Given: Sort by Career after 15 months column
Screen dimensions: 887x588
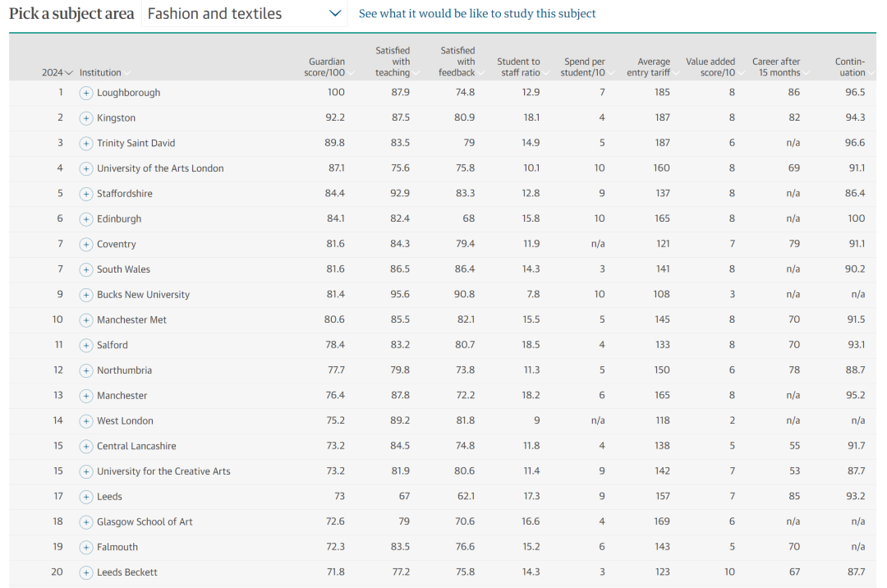Looking at the screenshot, I should click(x=780, y=67).
